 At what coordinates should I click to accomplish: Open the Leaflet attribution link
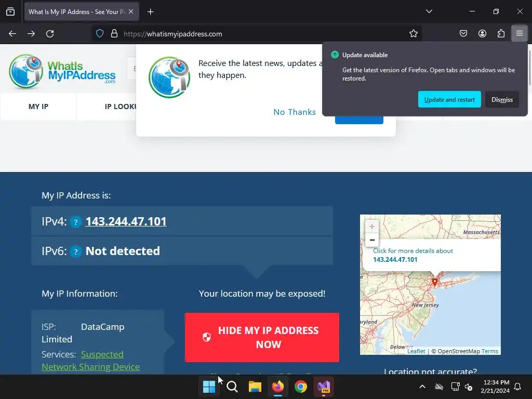point(416,351)
